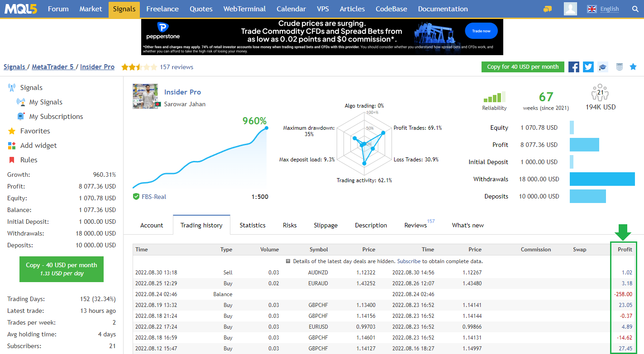The width and height of the screenshot is (644, 354).
Task: Sort table by Symbol column header
Action: click(x=319, y=250)
